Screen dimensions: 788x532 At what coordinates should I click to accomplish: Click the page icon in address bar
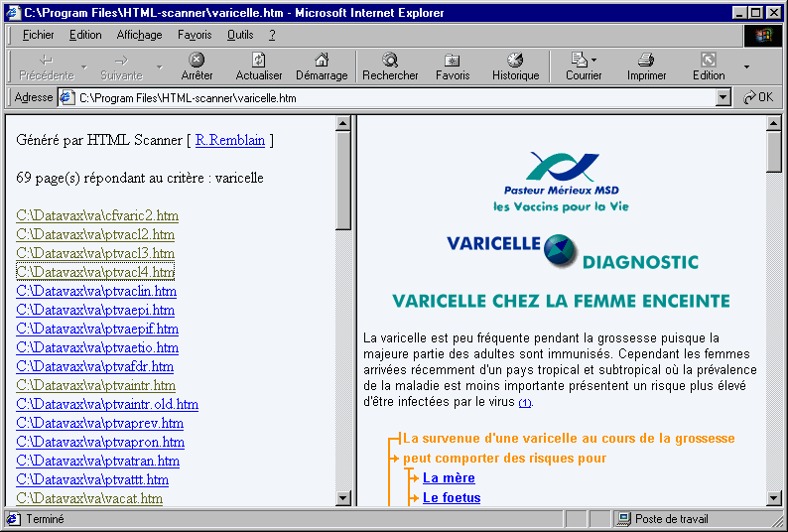click(x=66, y=97)
